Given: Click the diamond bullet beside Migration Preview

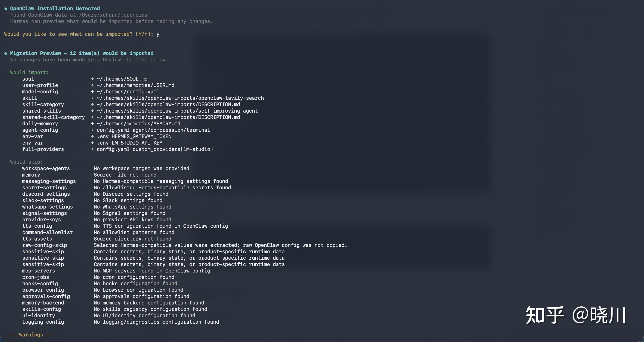Looking at the screenshot, I should click(x=6, y=53).
